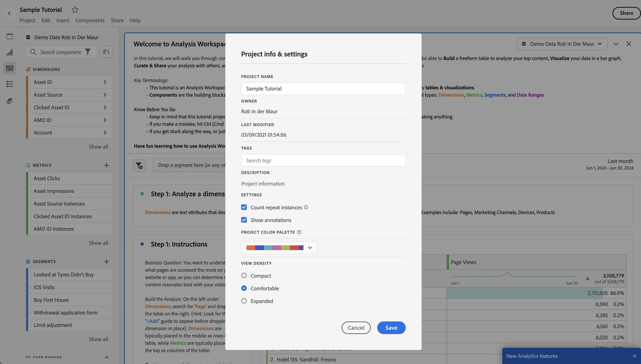Uncheck Count repeat instances checkbox

[x=244, y=207]
